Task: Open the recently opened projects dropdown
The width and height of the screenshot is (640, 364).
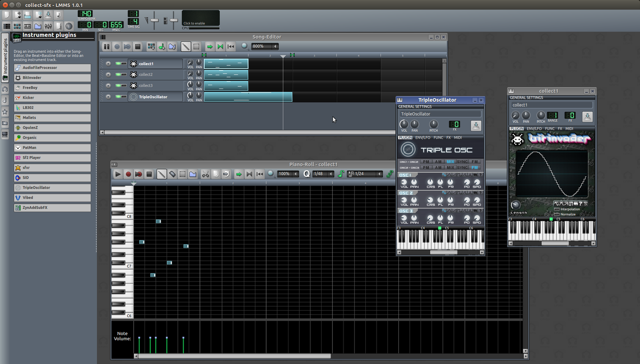Action: [x=37, y=15]
